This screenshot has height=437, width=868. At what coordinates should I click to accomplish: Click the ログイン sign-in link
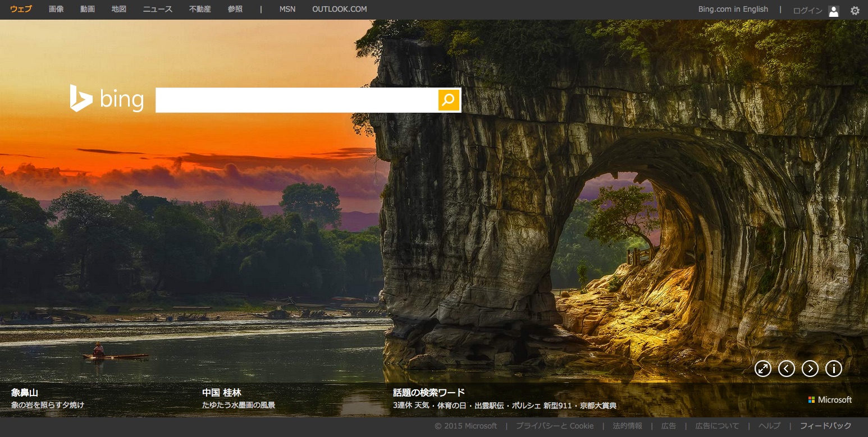(807, 11)
